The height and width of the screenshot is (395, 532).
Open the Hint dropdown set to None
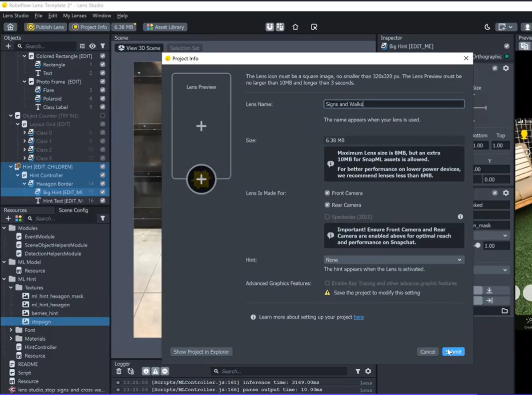click(394, 260)
